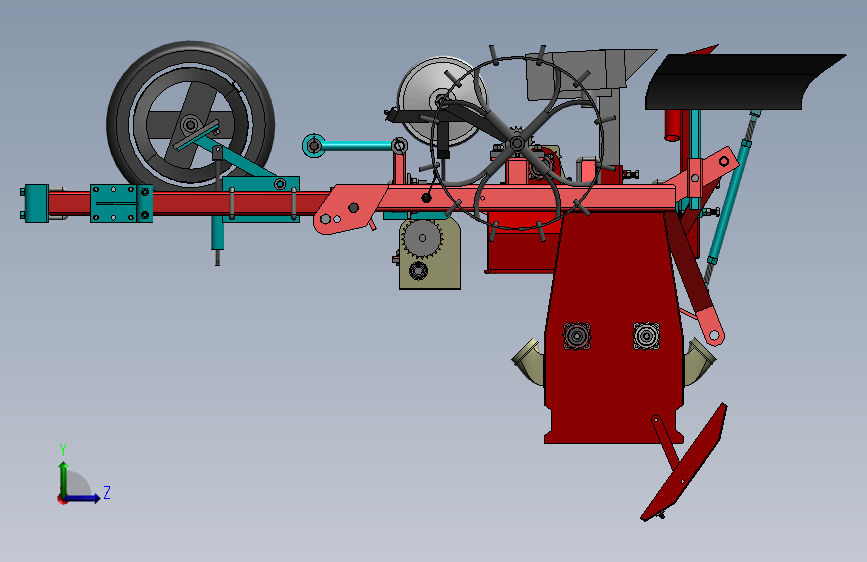867x562 pixels.
Task: Click the small lower gear on the olive gearbox
Action: coord(418,271)
